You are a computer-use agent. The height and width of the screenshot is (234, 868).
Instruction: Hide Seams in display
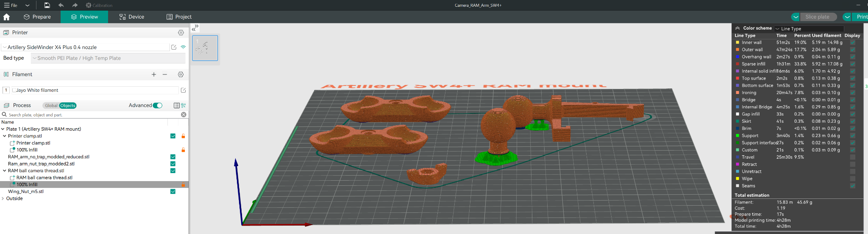click(x=852, y=186)
